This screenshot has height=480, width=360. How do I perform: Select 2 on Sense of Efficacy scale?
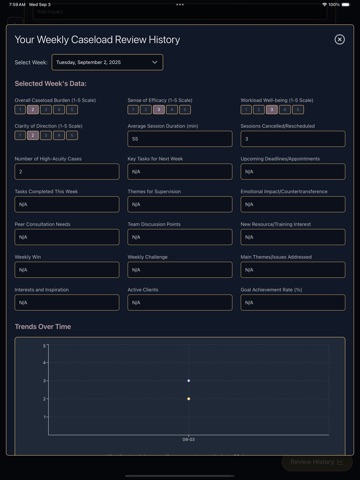[x=146, y=110]
